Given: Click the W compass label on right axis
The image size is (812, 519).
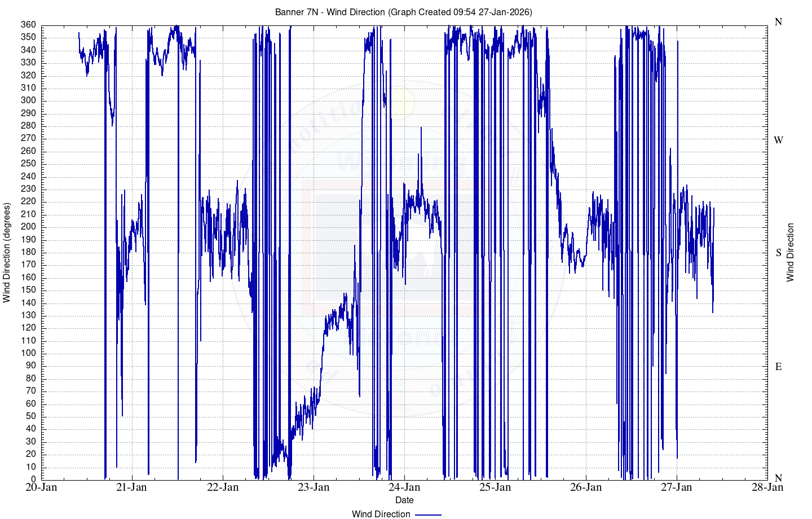Looking at the screenshot, I should [x=778, y=140].
